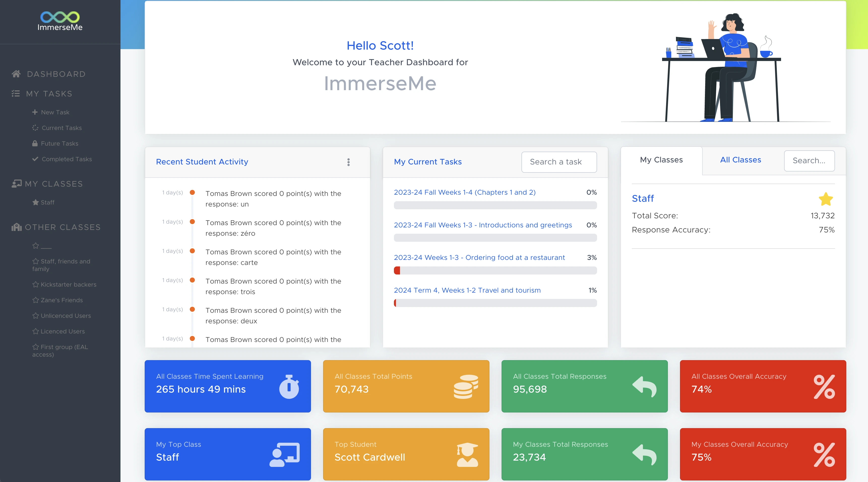Click progress bar for Fall Weeks 1-4 task
Image resolution: width=868 pixels, height=482 pixels.
click(x=495, y=205)
